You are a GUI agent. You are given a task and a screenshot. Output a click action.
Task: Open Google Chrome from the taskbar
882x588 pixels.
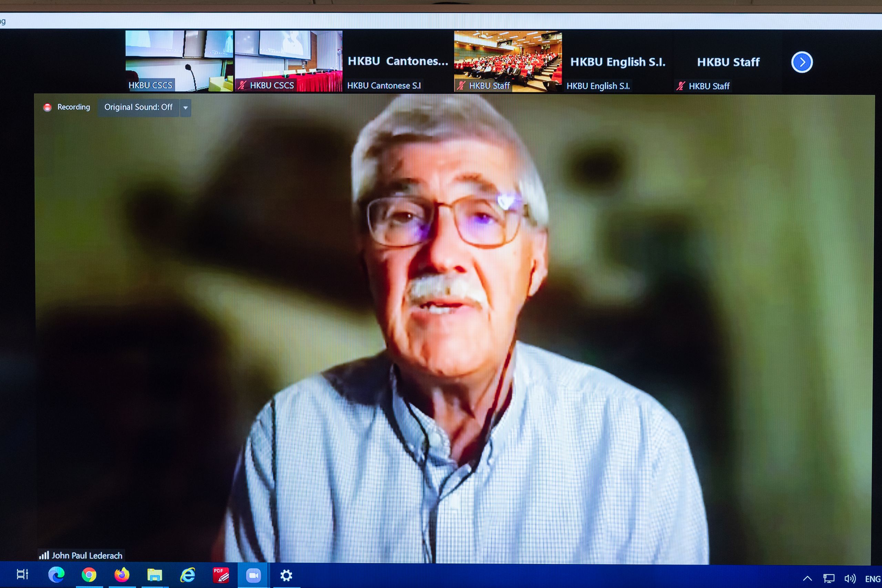(89, 575)
